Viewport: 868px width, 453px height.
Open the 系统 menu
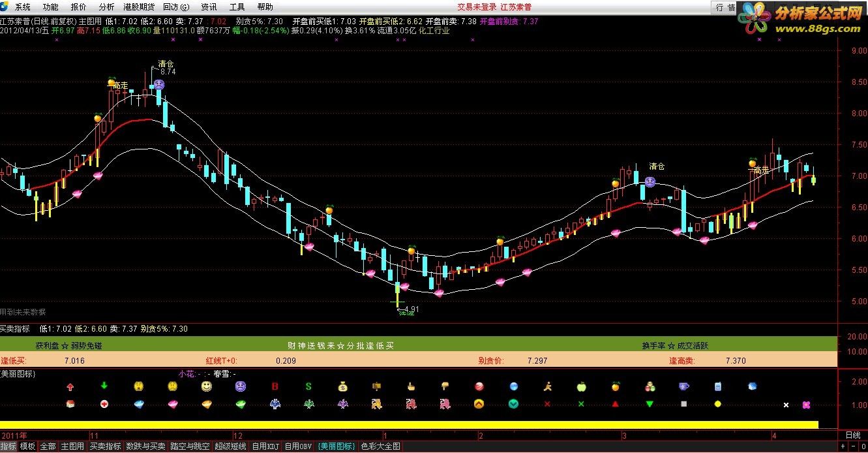[x=22, y=7]
